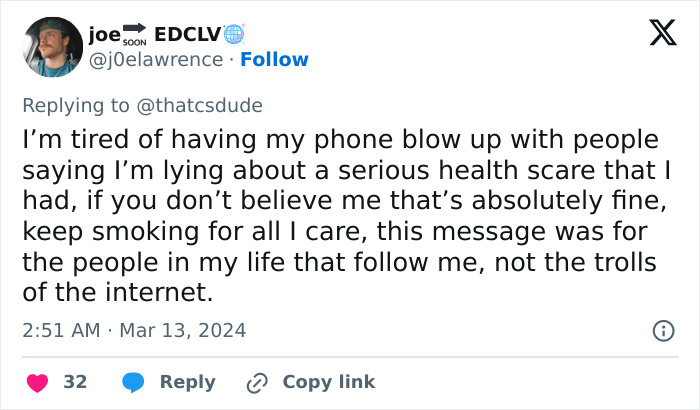The height and width of the screenshot is (410, 700).
Task: Click the chain link icon
Action: click(x=257, y=382)
